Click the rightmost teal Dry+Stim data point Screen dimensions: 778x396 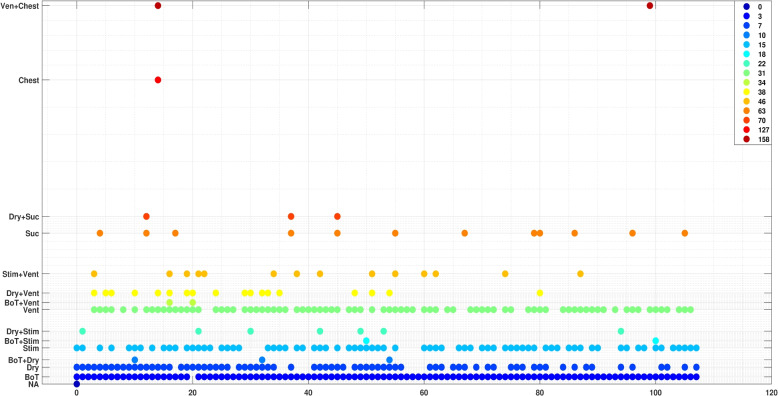(621, 331)
